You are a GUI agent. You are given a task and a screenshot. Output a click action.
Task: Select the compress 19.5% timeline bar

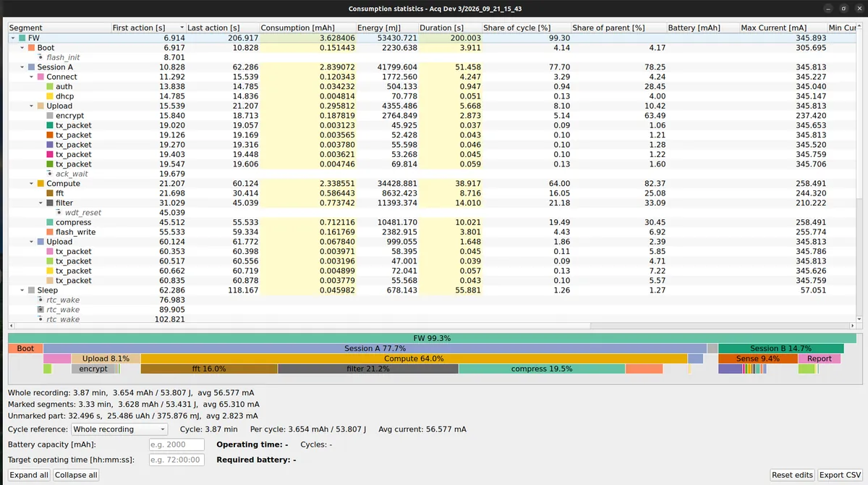(x=542, y=368)
